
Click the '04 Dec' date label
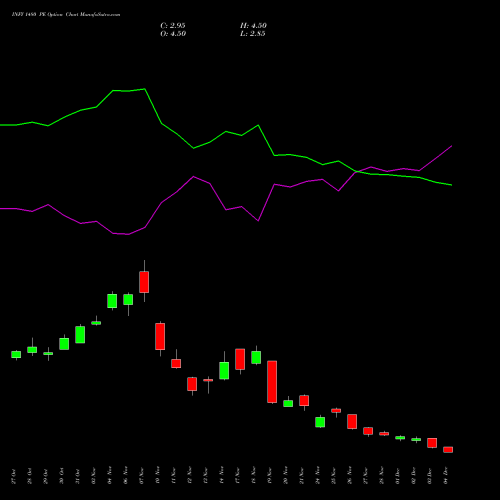pyautogui.click(x=446, y=476)
